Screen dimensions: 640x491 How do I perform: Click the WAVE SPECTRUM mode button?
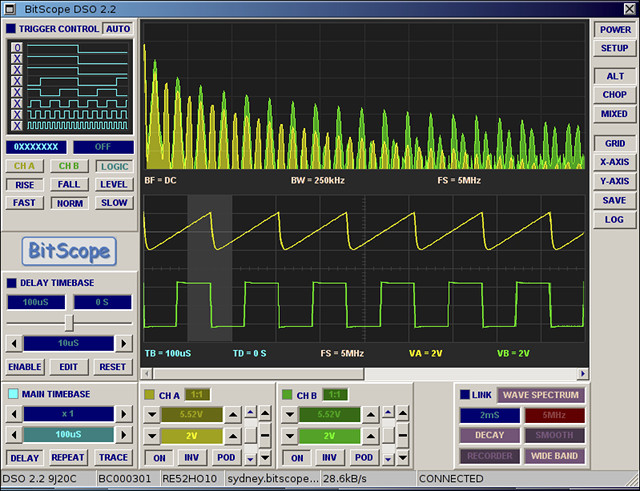click(x=541, y=395)
